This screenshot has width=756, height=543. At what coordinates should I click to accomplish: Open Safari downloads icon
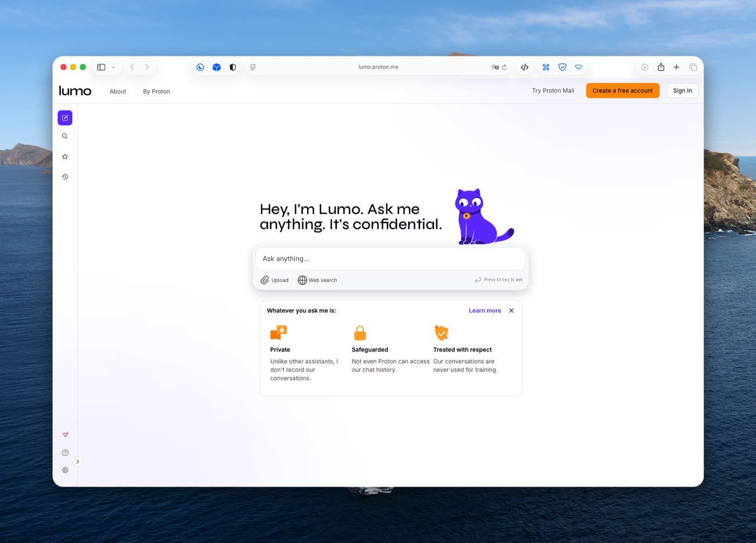(645, 67)
